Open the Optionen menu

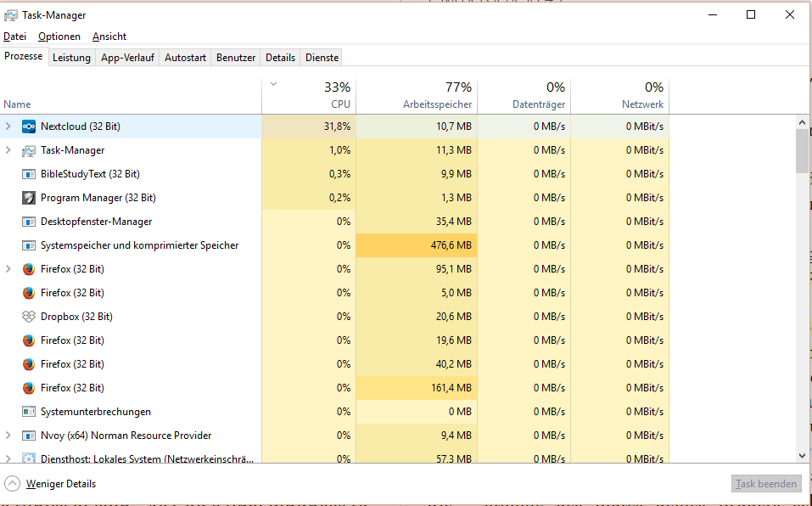click(59, 37)
